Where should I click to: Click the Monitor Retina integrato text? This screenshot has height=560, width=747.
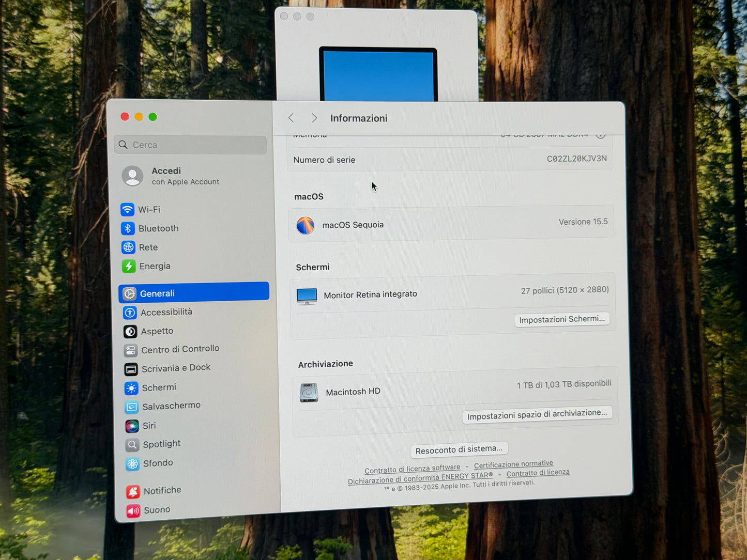click(370, 294)
